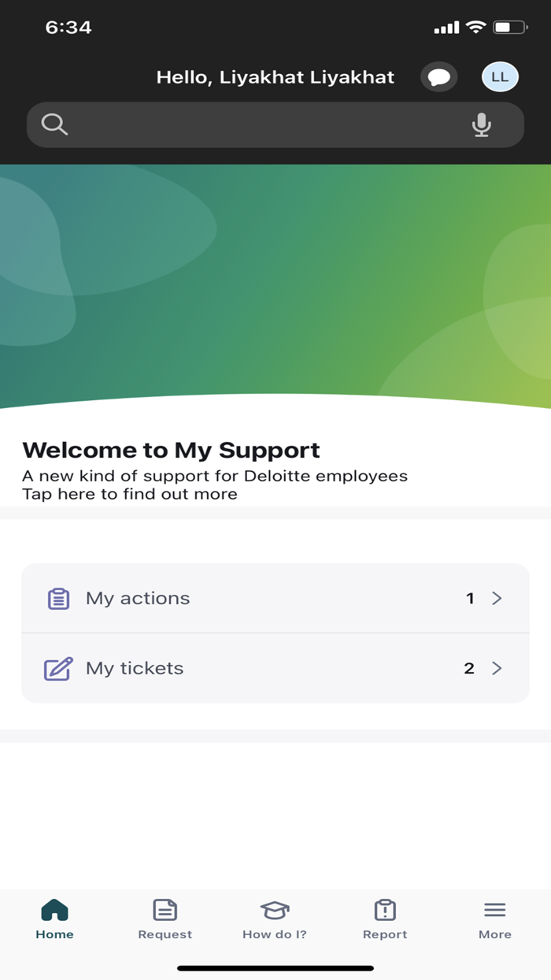This screenshot has height=980, width=551.
Task: Select the Request document icon
Action: coord(165,909)
